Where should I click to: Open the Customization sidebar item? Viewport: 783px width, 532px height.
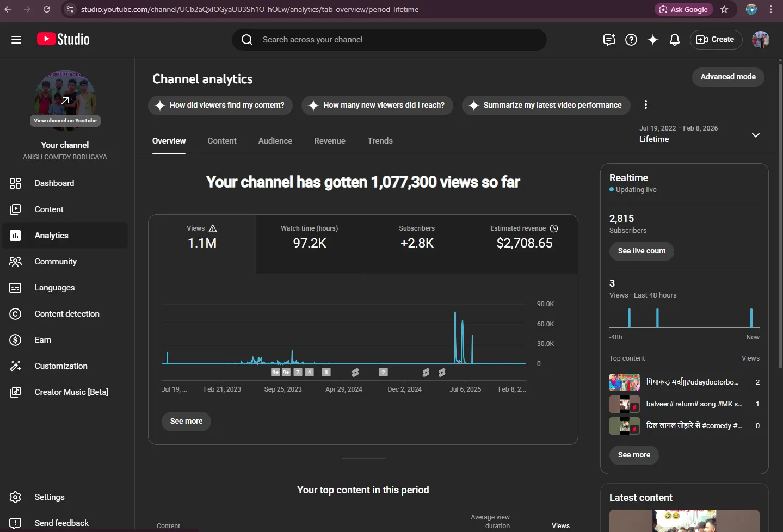(x=65, y=366)
